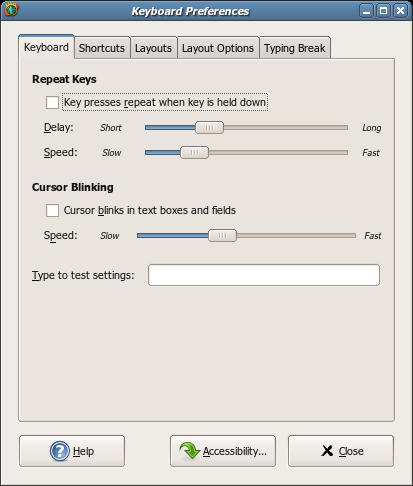Click the Type to test settings field
This screenshot has width=413, height=486.
pos(264,275)
